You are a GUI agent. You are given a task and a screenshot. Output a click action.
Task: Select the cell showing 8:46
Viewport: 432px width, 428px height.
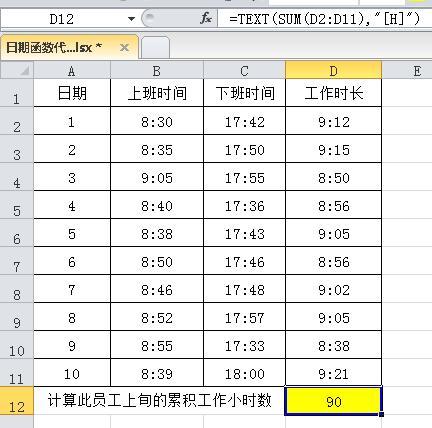157,289
